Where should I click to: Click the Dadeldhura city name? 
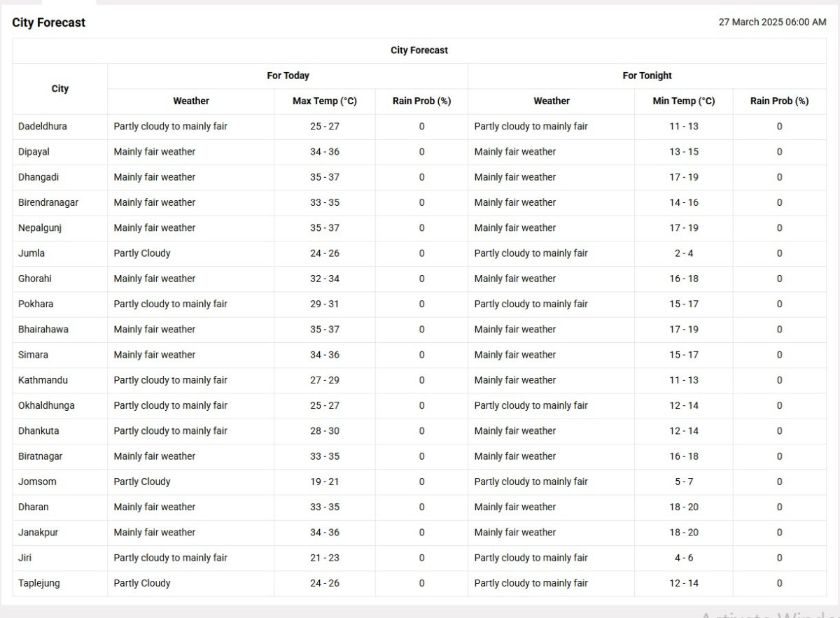click(x=43, y=127)
